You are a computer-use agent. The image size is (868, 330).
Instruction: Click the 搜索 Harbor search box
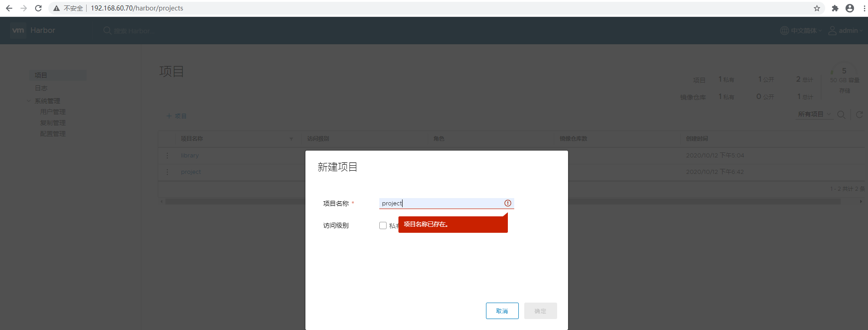click(x=134, y=31)
